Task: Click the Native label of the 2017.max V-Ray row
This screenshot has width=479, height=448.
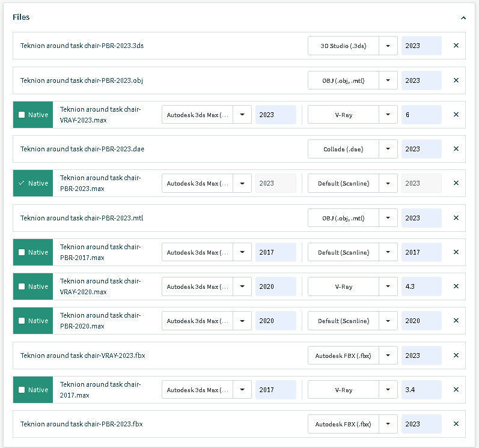Action: click(x=38, y=390)
